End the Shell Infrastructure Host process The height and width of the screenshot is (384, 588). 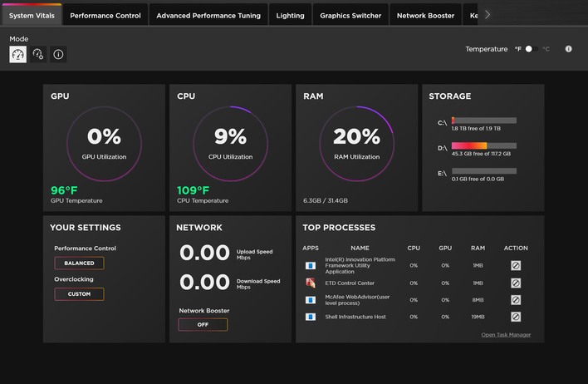click(x=516, y=317)
